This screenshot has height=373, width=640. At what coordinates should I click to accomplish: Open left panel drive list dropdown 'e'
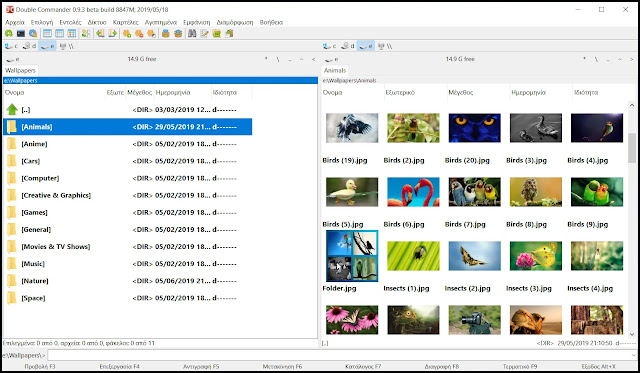(x=12, y=59)
